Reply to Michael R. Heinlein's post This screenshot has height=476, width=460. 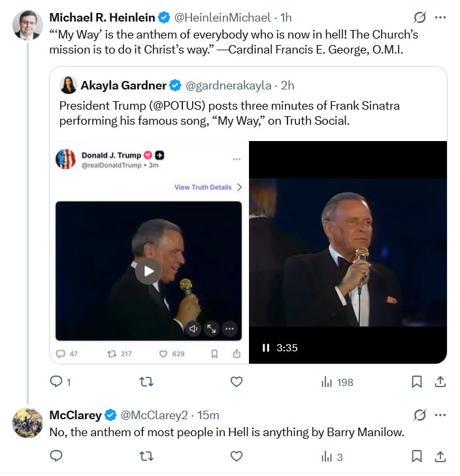tap(56, 382)
